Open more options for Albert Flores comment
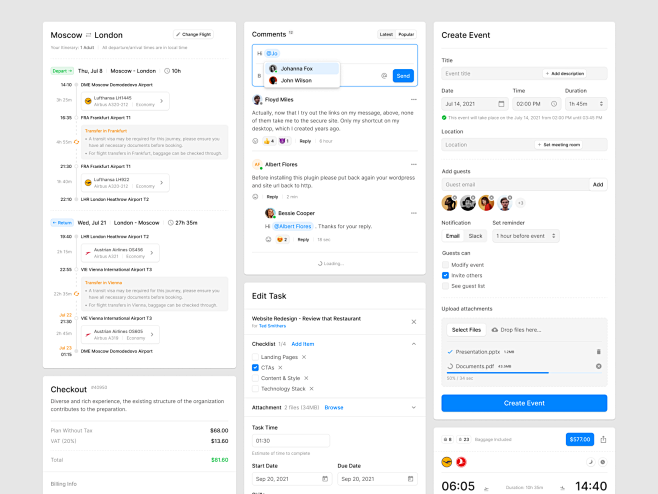This screenshot has width=658, height=494. pos(414,165)
